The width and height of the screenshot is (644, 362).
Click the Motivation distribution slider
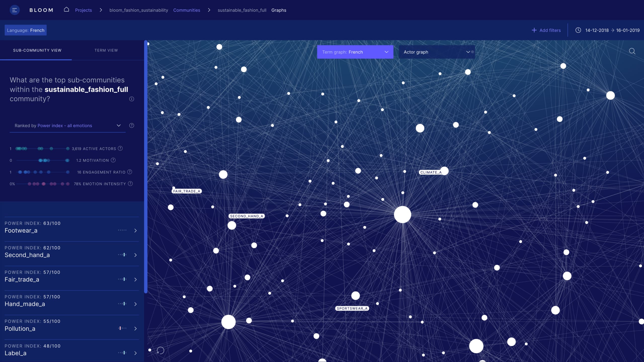coord(42,160)
